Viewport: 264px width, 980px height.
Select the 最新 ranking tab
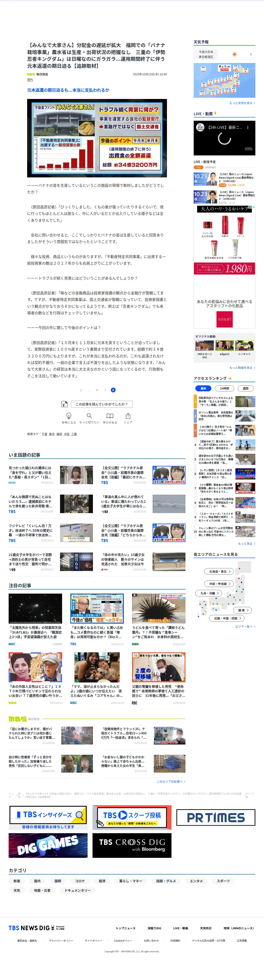click(203, 388)
